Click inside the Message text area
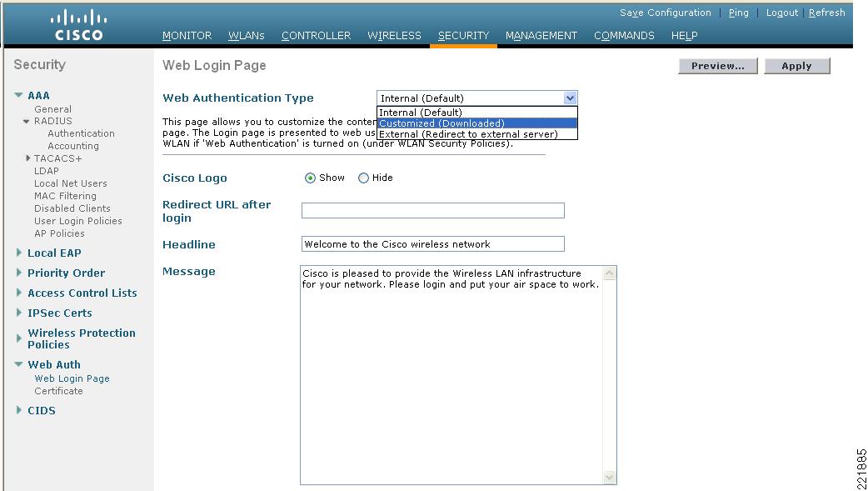The image size is (868, 491). 451,375
